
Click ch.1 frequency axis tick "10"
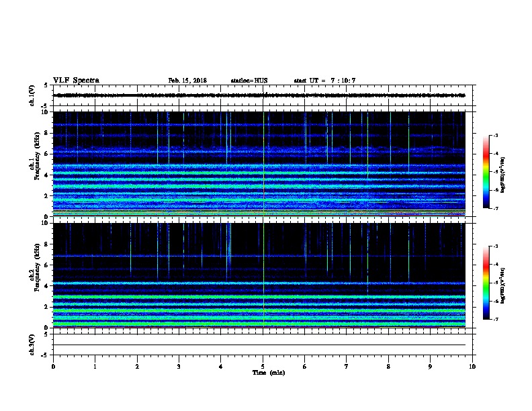pos(45,112)
